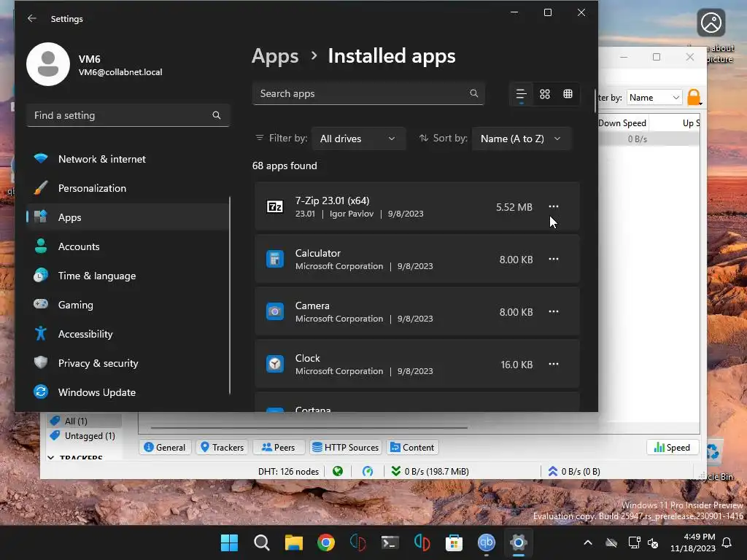Click the Down Speed column header
The height and width of the screenshot is (560, 747).
tap(623, 122)
